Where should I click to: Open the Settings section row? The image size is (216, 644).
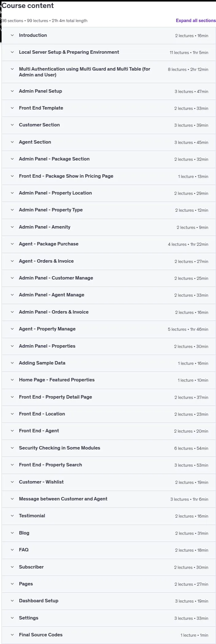(109, 618)
